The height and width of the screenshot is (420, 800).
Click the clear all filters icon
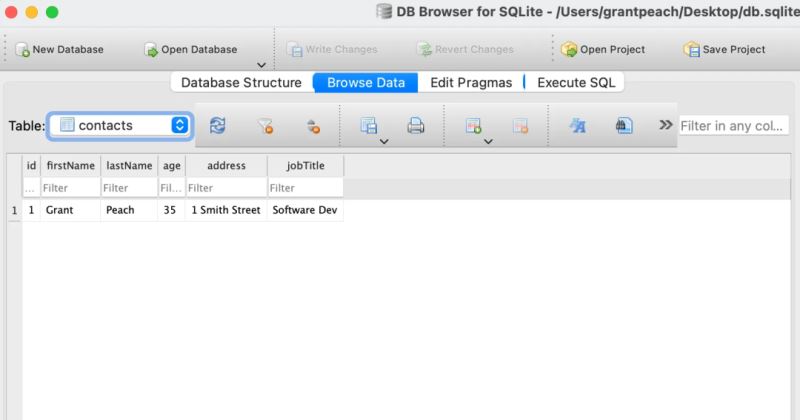tap(265, 126)
